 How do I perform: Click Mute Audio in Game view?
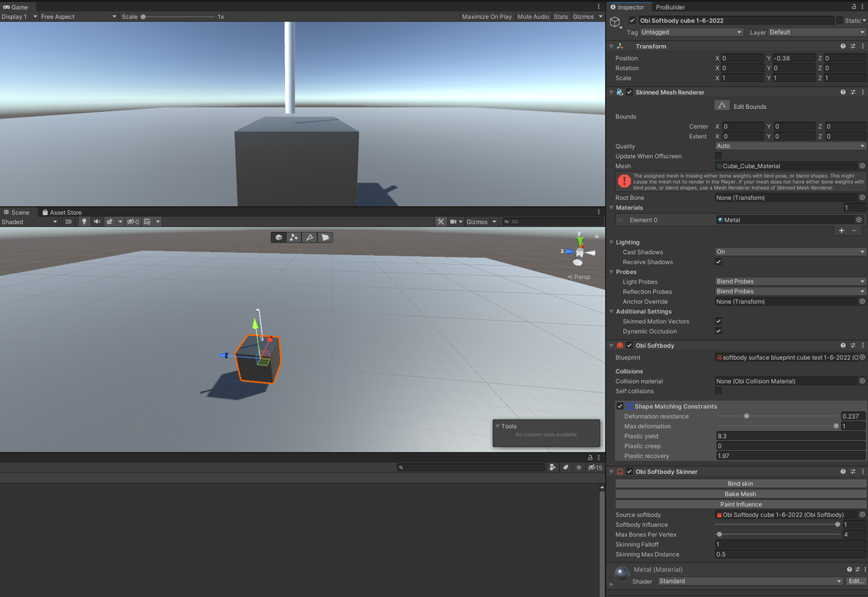(533, 16)
